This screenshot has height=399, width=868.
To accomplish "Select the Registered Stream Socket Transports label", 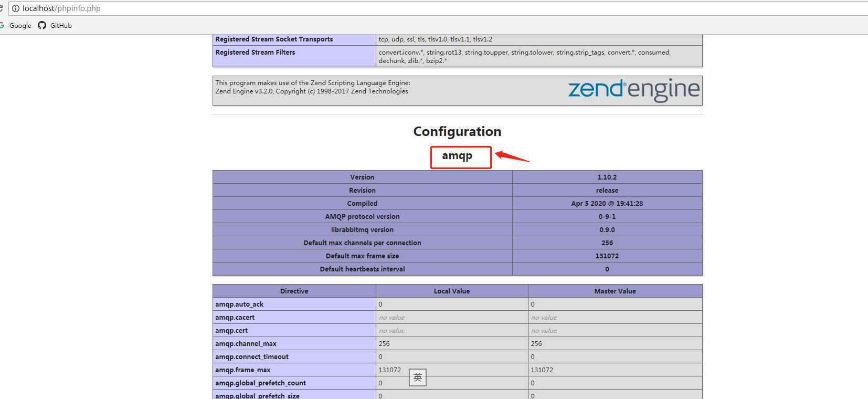I will click(274, 39).
